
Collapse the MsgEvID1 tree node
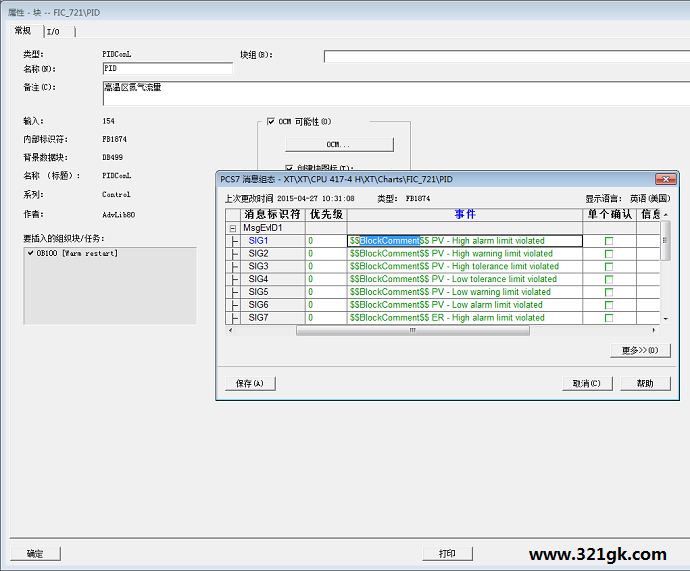[234, 228]
